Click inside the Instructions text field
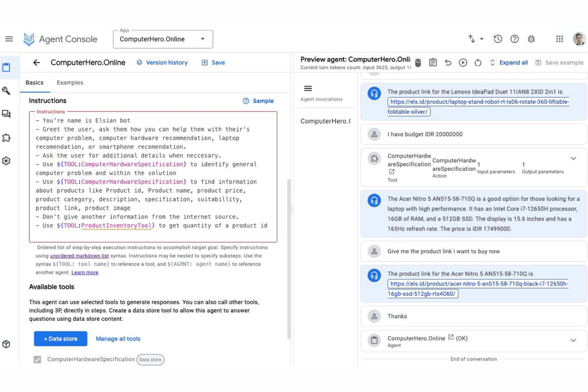 coord(153,177)
